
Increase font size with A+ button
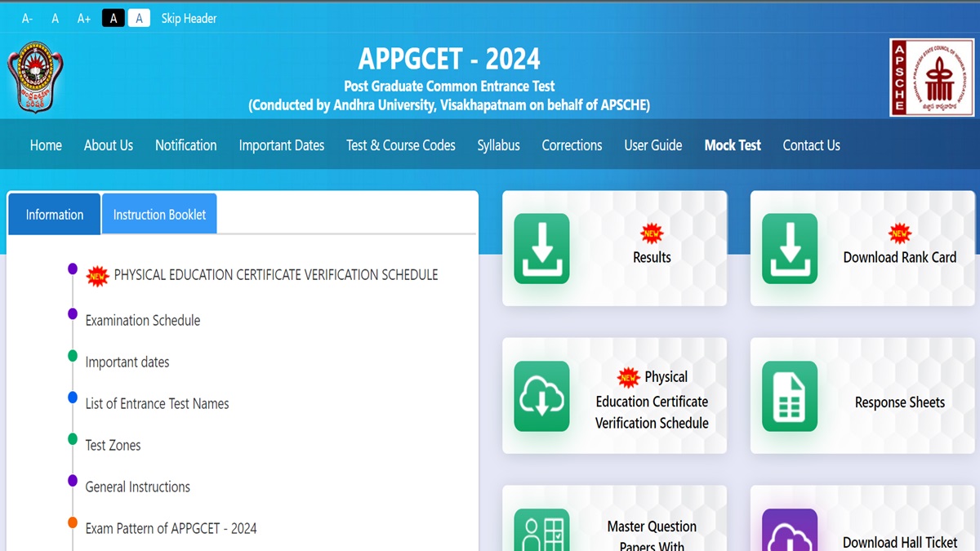point(84,18)
